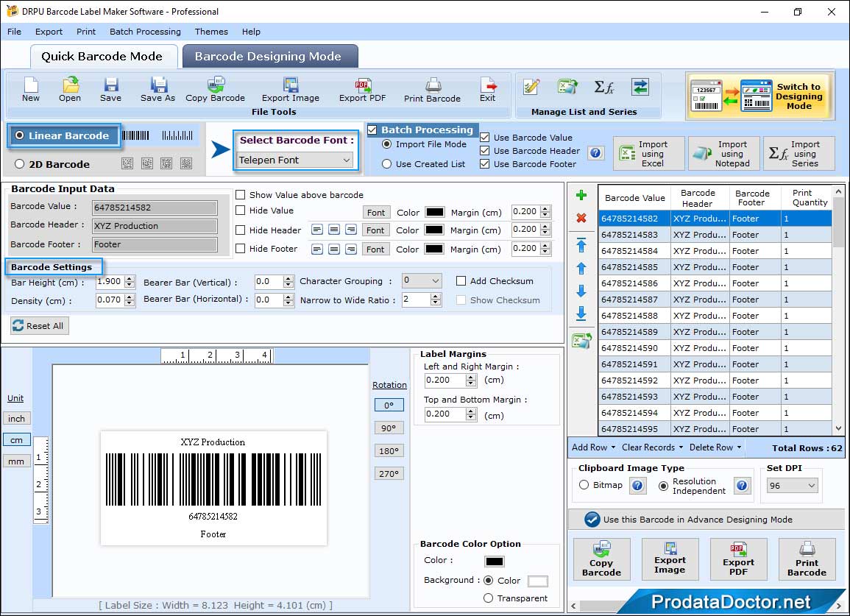This screenshot has width=850, height=616.
Task: Click help icon beside Bitmap option
Action: point(637,486)
